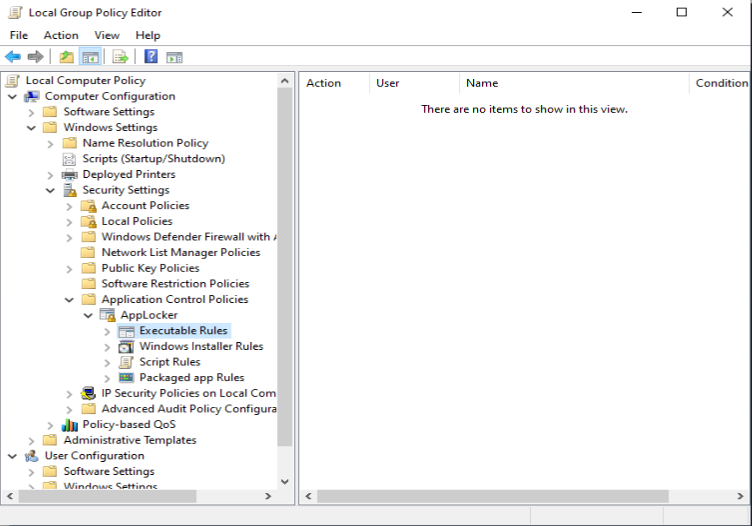Click details pane horizontal scroll left arrow
This screenshot has width=752, height=526.
pos(308,496)
